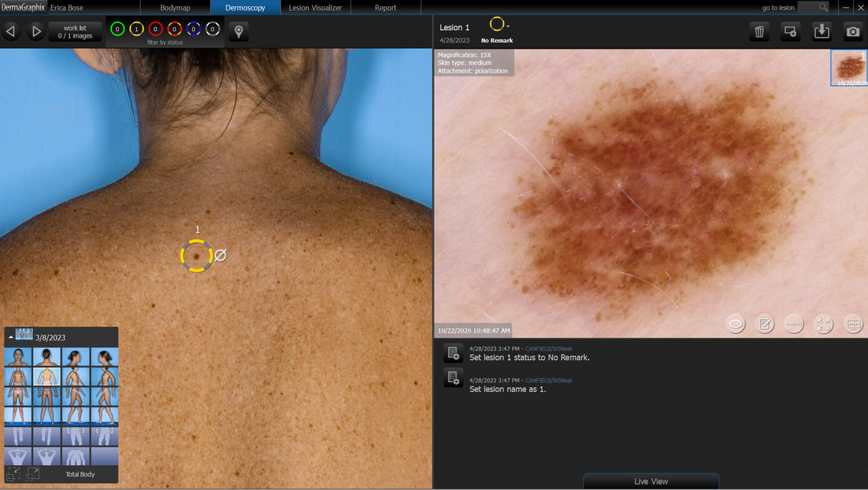The image size is (868, 490).
Task: Click the next image arrow
Action: (x=36, y=31)
